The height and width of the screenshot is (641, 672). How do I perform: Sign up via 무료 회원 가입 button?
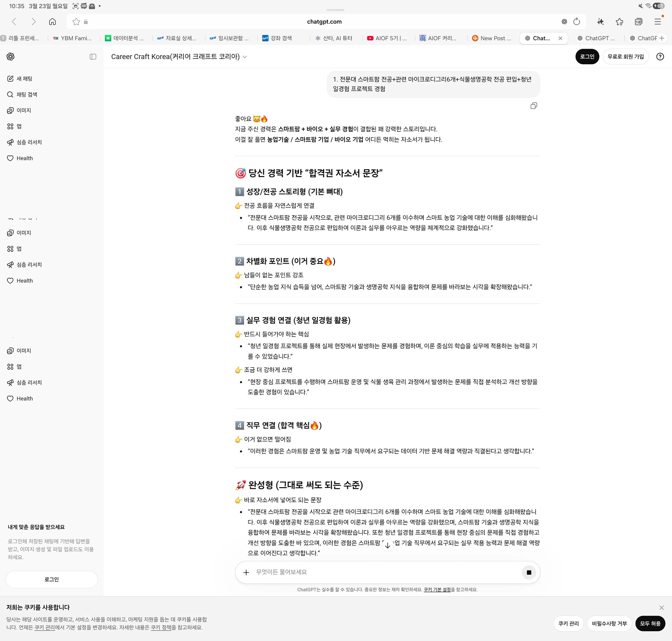point(626,56)
